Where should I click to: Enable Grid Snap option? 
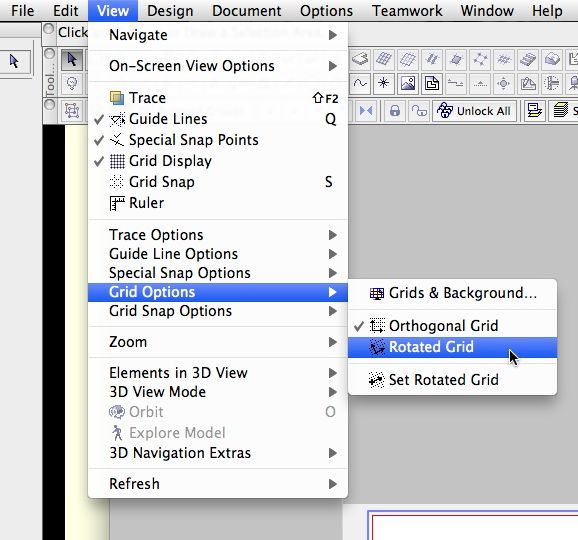pos(218,182)
